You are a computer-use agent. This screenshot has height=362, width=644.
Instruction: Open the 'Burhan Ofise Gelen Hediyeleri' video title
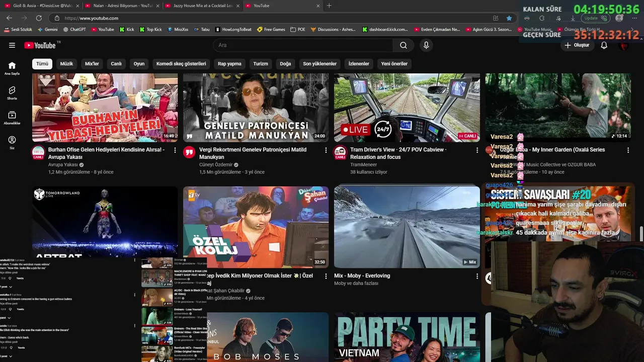tap(106, 153)
